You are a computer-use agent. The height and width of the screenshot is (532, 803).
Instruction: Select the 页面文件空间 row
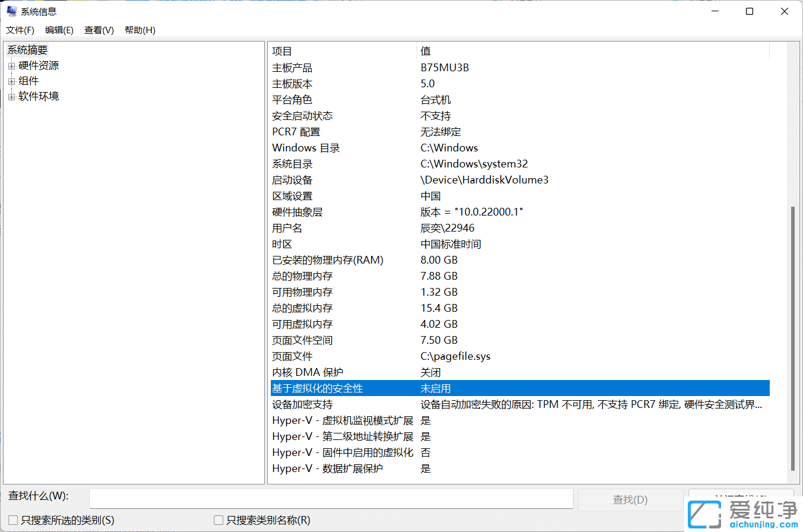tap(520, 340)
